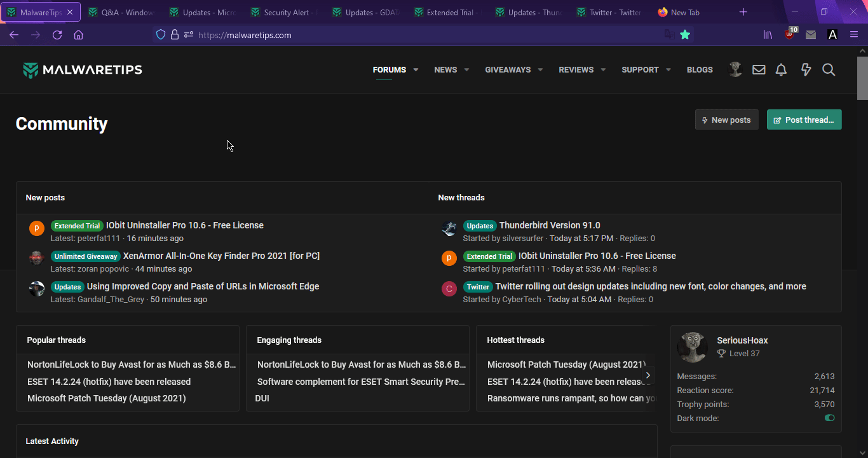
Task: Show next thread list with carousel arrow
Action: (x=648, y=375)
